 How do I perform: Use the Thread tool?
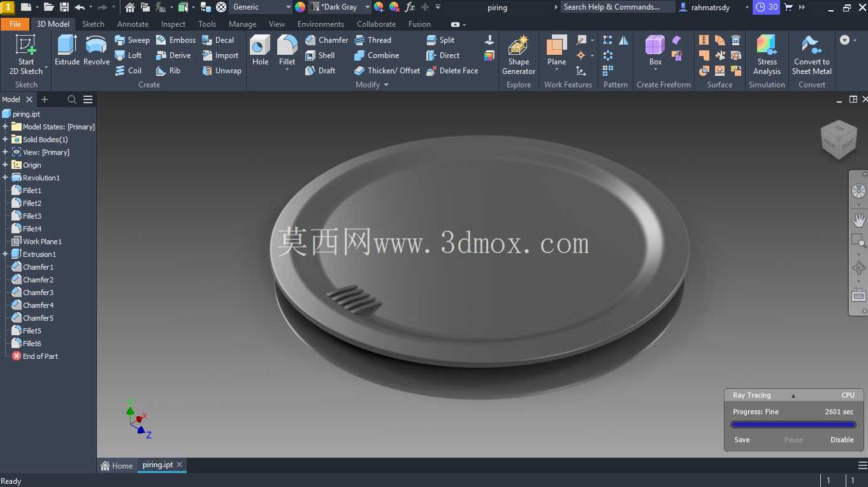pyautogui.click(x=373, y=40)
